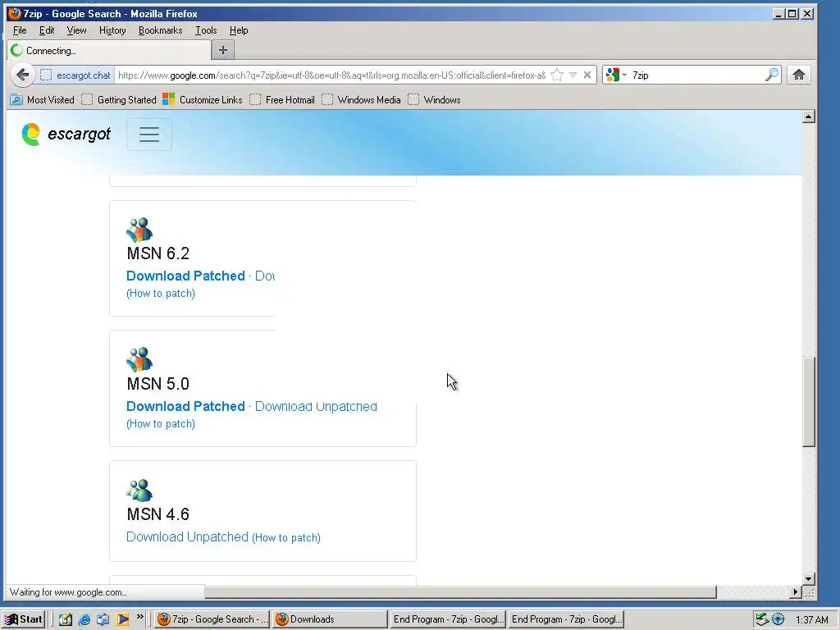
Task: Click the scroll down arrow
Action: point(809,578)
